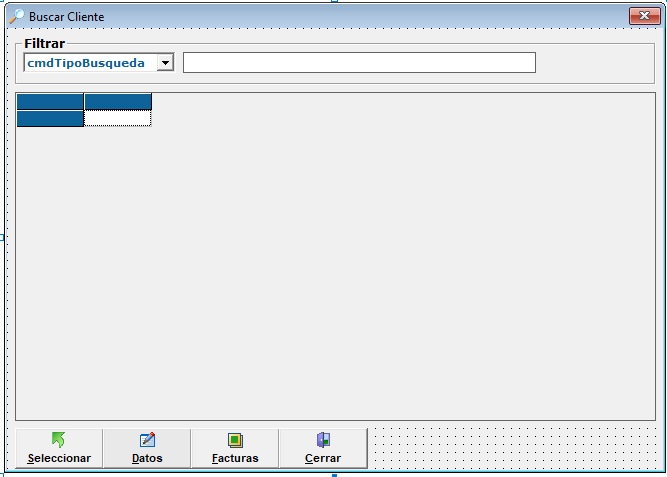Expand the cmdTipoBusqueda dropdown arrow
Viewport: 667px width, 477px height.
pyautogui.click(x=165, y=63)
